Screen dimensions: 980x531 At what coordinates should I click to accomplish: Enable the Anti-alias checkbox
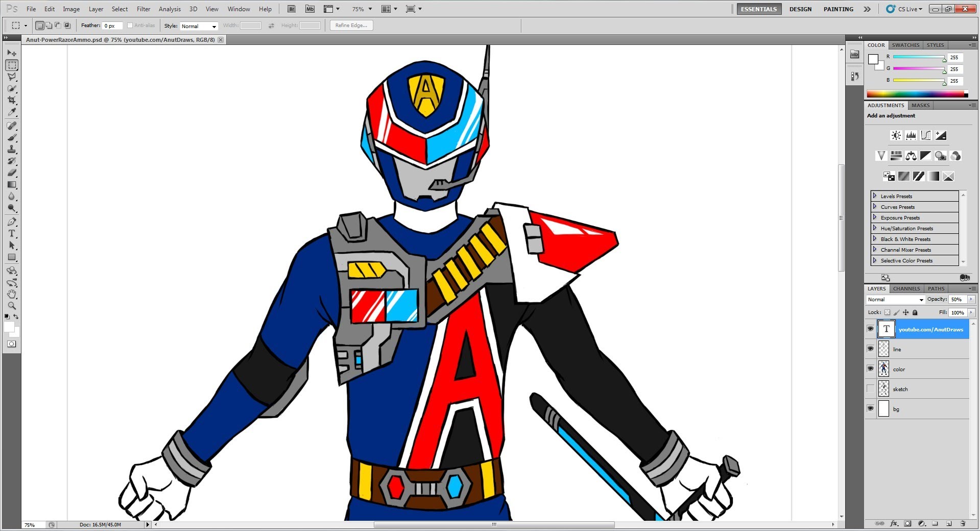(x=130, y=25)
